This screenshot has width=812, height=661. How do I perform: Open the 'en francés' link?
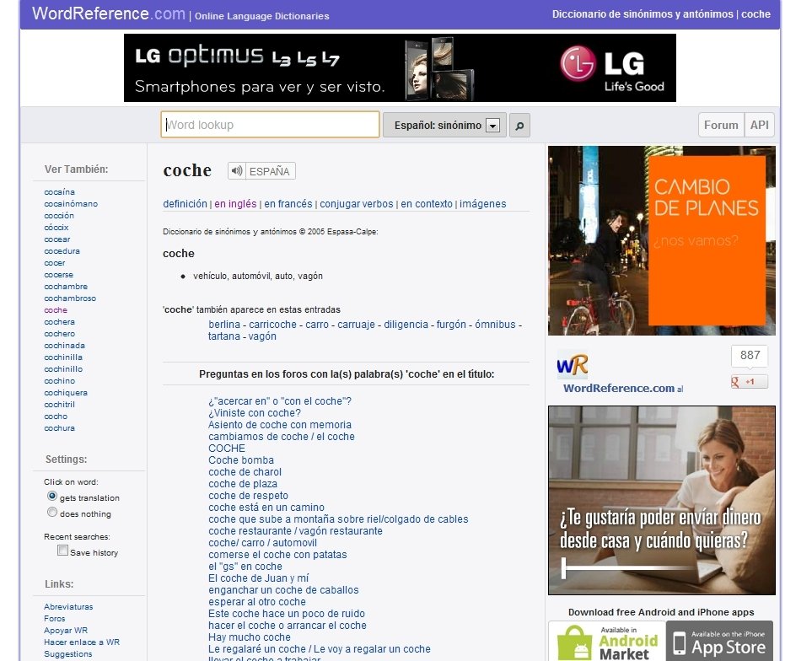point(288,204)
